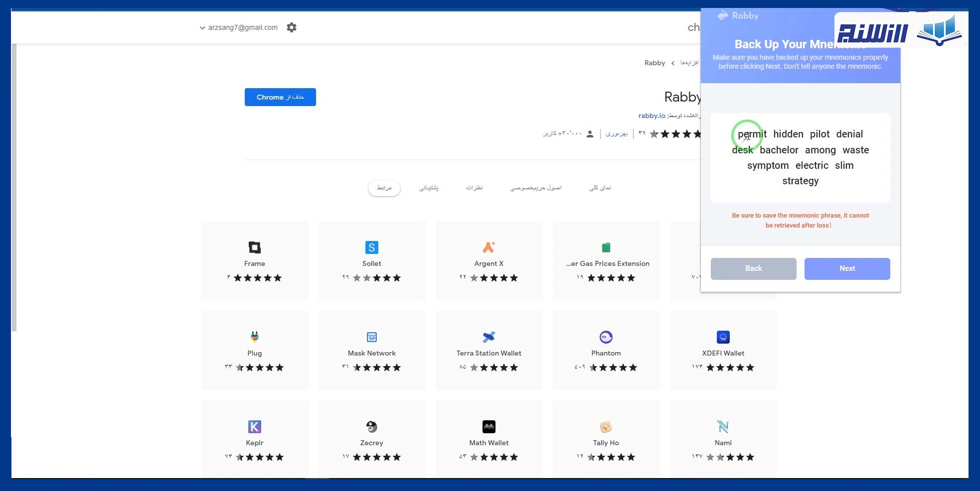Click the users person icon
Image resolution: width=980 pixels, height=491 pixels.
(x=590, y=134)
